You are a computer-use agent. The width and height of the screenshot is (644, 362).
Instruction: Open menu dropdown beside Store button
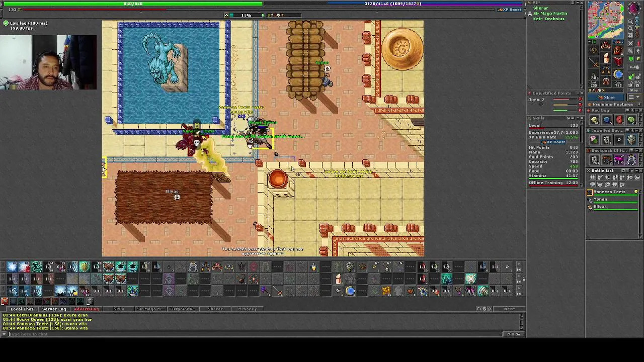pyautogui.click(x=633, y=97)
